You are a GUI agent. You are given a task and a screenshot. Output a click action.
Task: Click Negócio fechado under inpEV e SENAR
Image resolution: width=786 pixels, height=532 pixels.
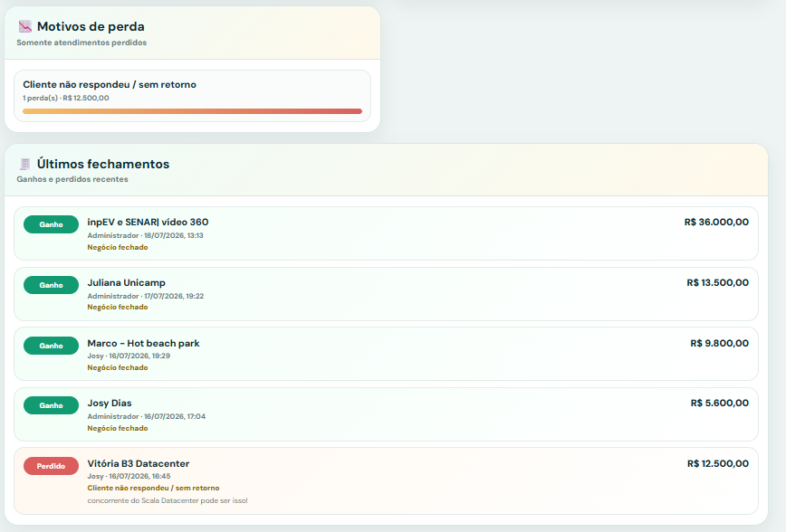(118, 248)
